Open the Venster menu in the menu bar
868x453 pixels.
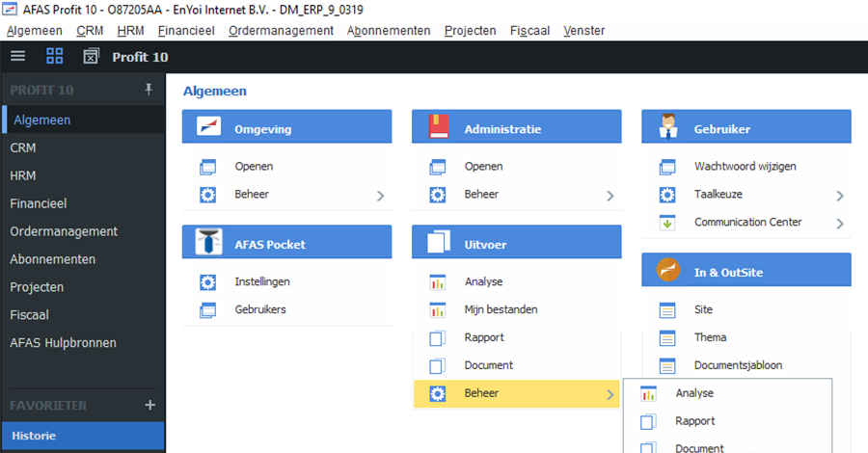point(584,31)
